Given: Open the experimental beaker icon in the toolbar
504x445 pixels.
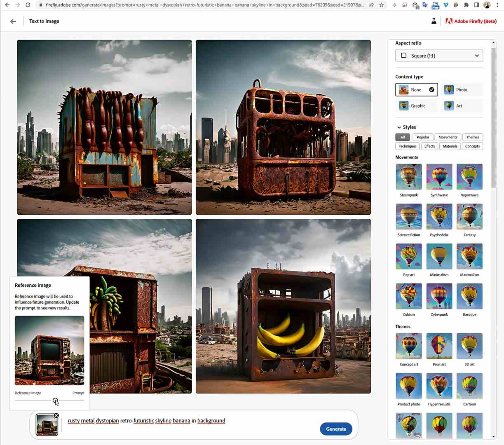Looking at the screenshot, I should [x=434, y=21].
